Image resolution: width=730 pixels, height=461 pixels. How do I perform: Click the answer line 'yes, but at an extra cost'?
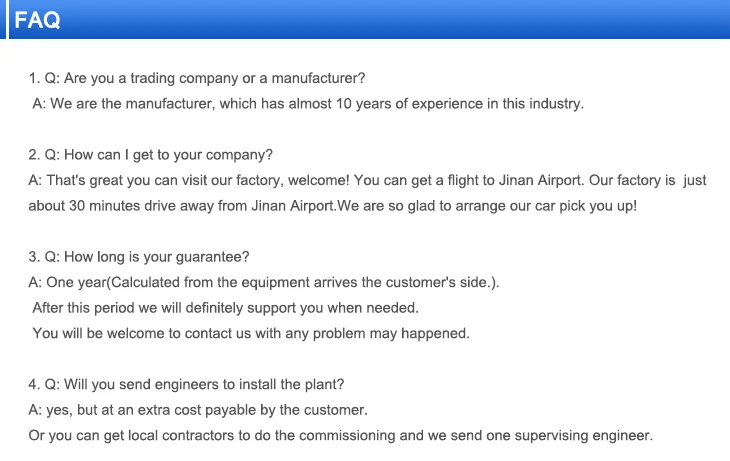198,410
